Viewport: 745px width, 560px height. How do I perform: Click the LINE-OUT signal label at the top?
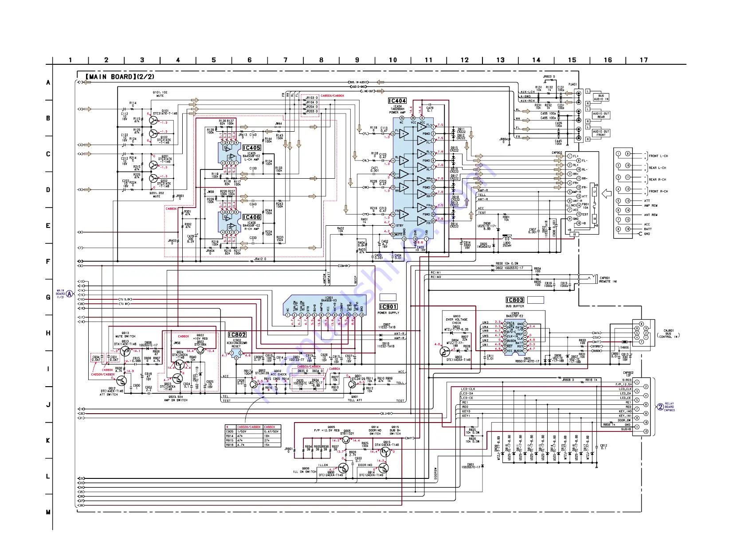pyautogui.click(x=368, y=91)
